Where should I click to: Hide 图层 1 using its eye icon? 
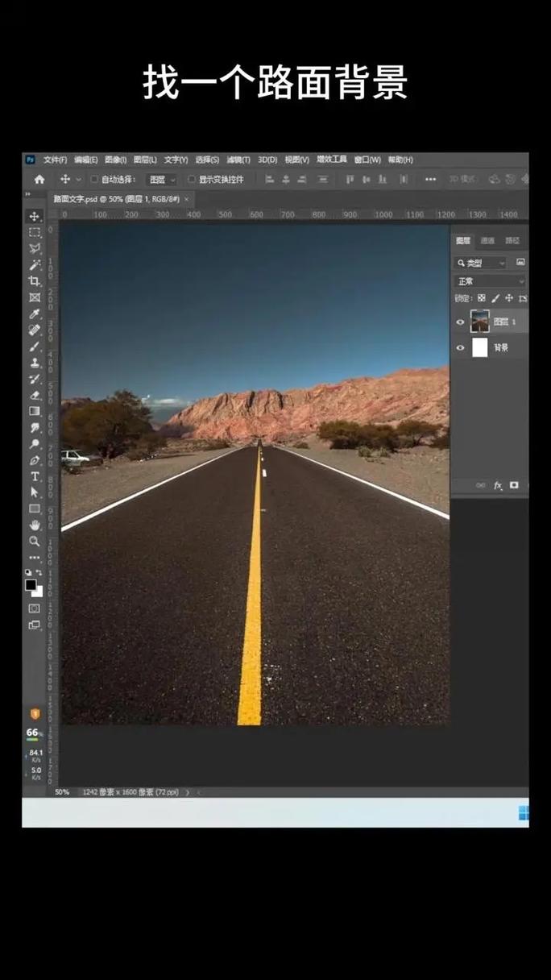tap(461, 322)
